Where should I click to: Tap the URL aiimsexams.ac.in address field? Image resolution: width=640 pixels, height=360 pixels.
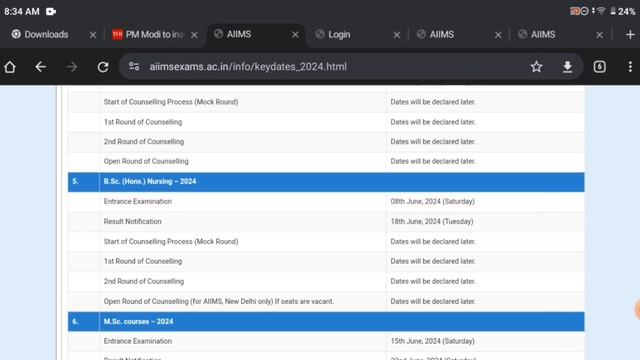[248, 67]
